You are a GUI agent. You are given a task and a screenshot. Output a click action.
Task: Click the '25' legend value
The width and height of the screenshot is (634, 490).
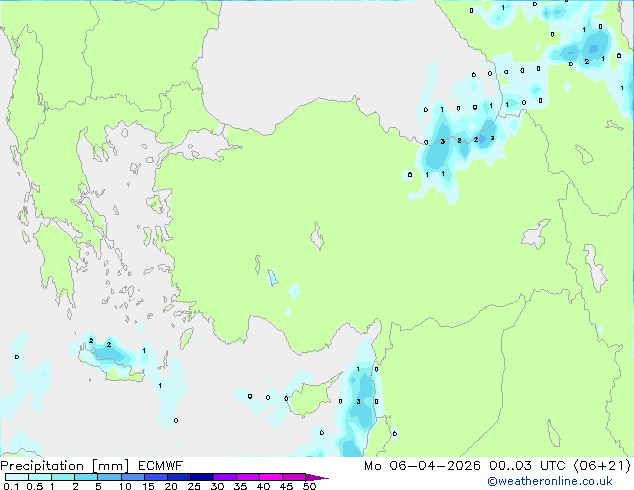pos(194,486)
